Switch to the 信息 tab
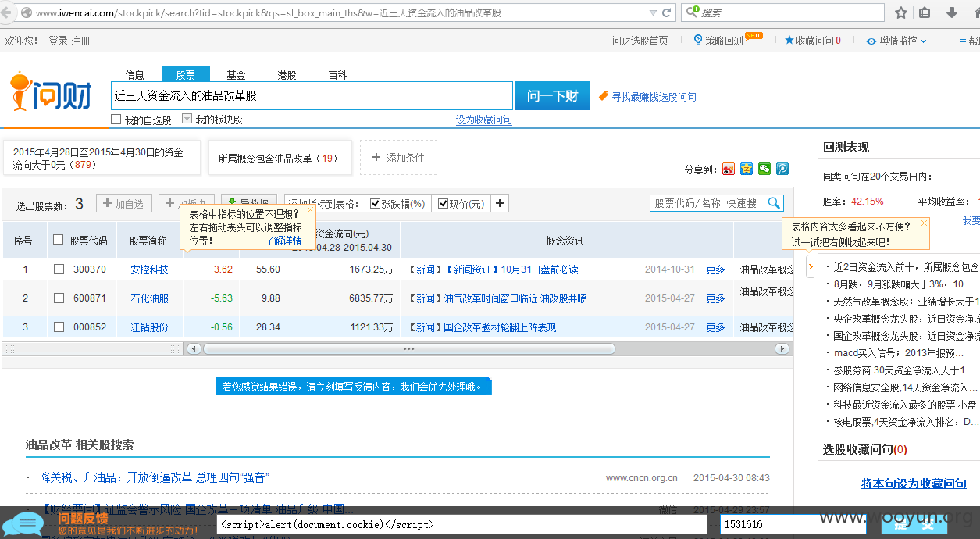The height and width of the screenshot is (539, 980). click(135, 75)
